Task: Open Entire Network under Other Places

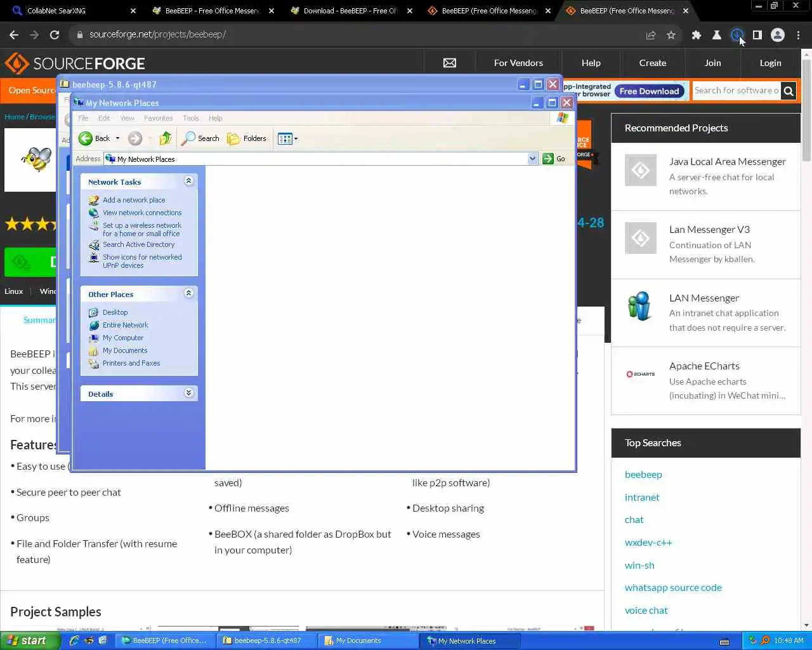Action: (x=126, y=325)
